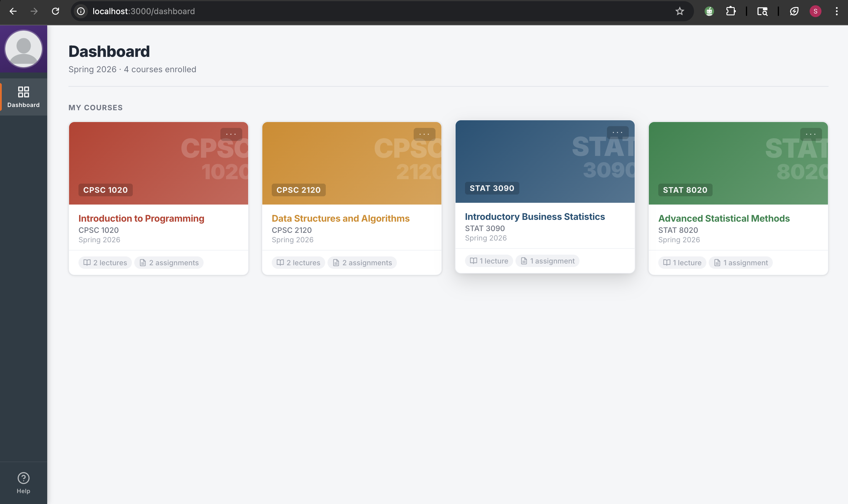
Task: Click the user profile avatar in sidebar
Action: click(23, 49)
